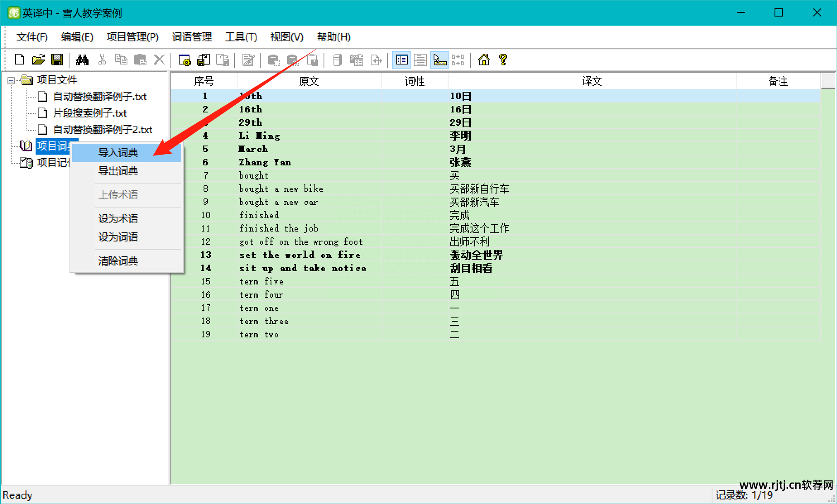Click the Home house toolbar icon
837x504 pixels.
point(484,60)
